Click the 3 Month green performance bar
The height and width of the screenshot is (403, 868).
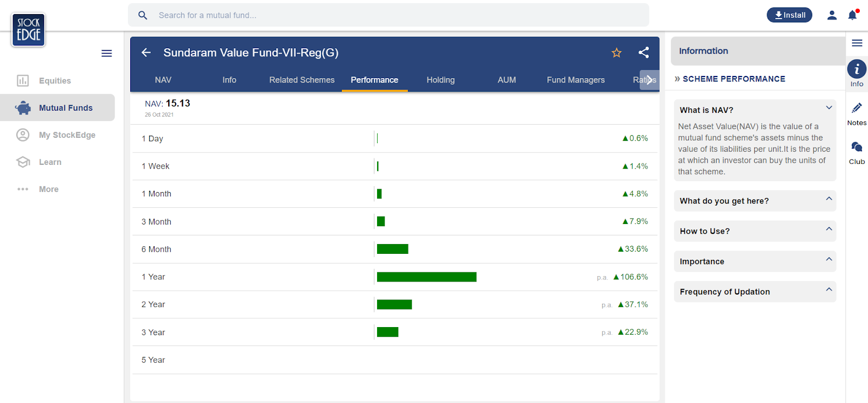pos(381,221)
